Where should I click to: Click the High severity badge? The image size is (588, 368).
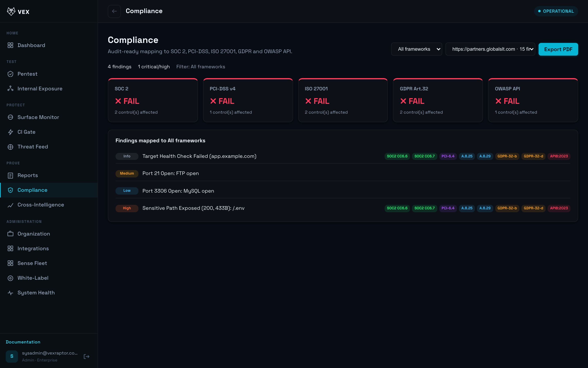click(x=127, y=208)
